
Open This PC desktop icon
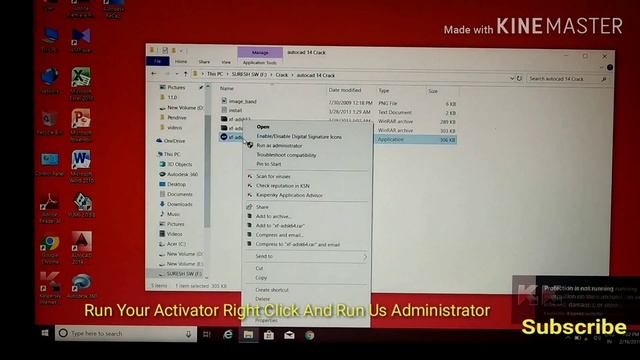click(x=49, y=40)
